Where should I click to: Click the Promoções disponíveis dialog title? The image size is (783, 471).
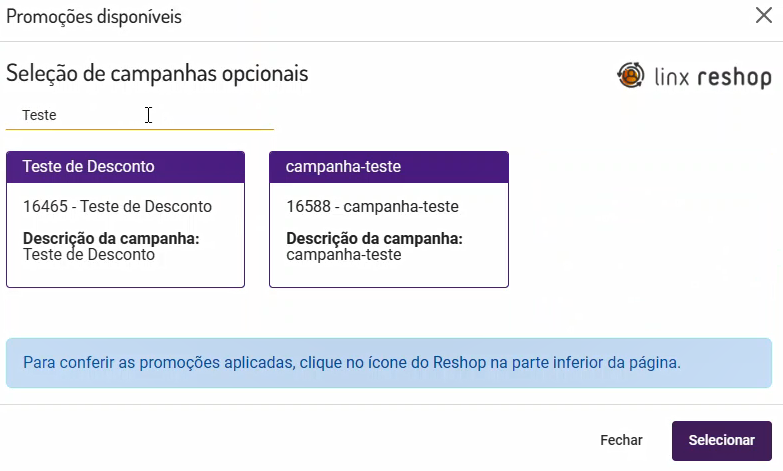tap(94, 17)
